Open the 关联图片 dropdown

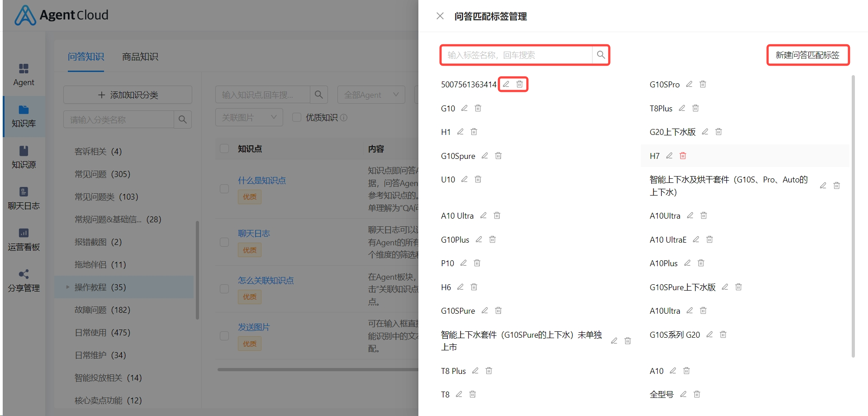[249, 117]
